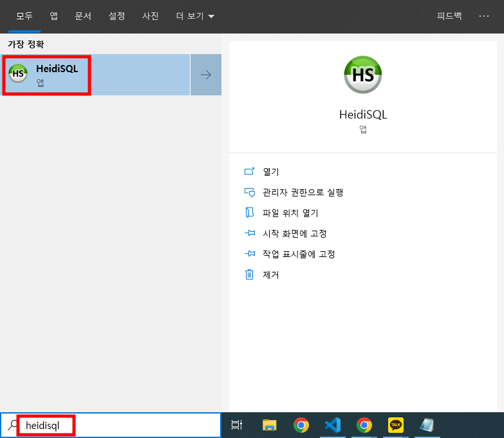Open Visual Studio Code from the taskbar
The width and height of the screenshot is (504, 438).
point(333,425)
